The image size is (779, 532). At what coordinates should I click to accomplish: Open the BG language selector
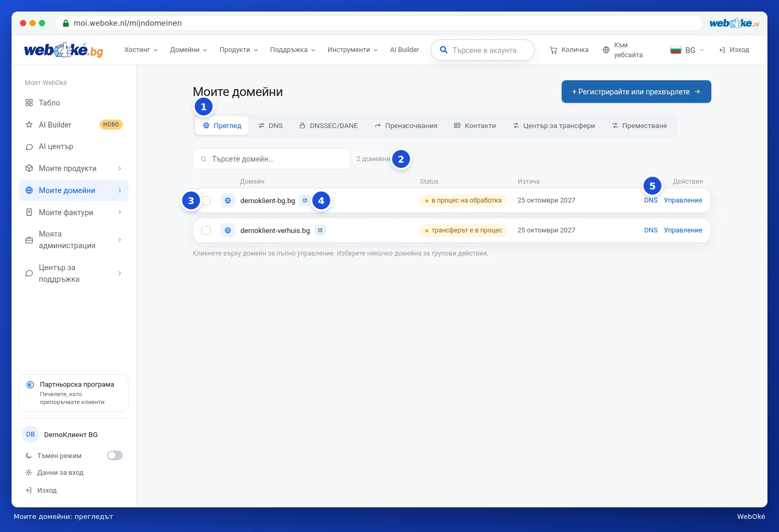(x=687, y=50)
